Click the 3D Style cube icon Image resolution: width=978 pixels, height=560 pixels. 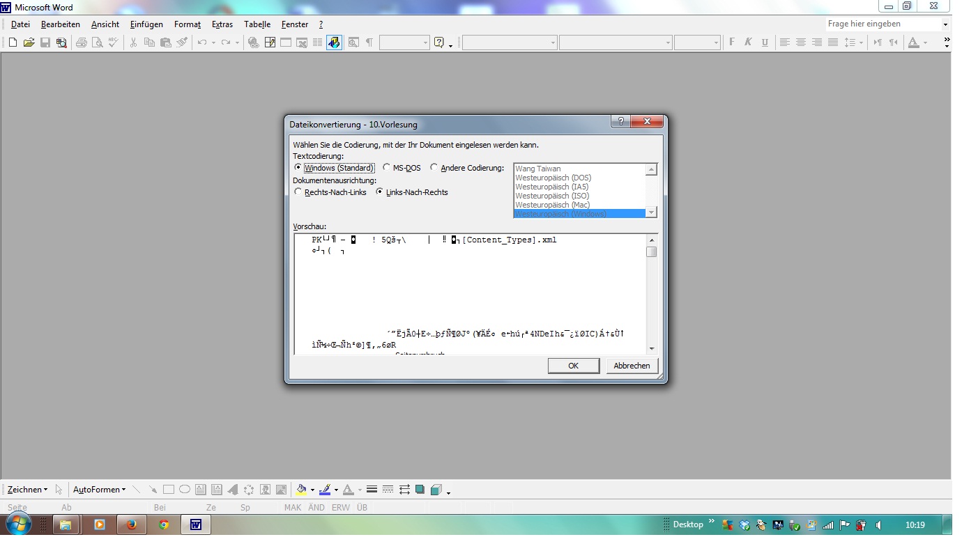[x=436, y=490]
